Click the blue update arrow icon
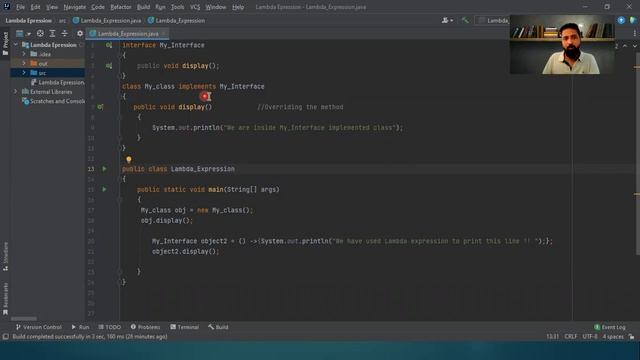The width and height of the screenshot is (640, 360). pyautogui.click(x=621, y=20)
